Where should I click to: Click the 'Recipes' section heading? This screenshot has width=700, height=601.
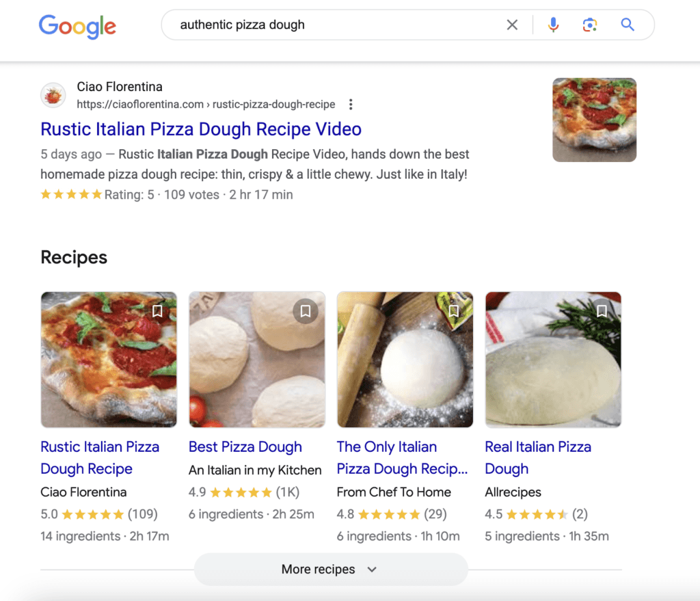pos(74,258)
